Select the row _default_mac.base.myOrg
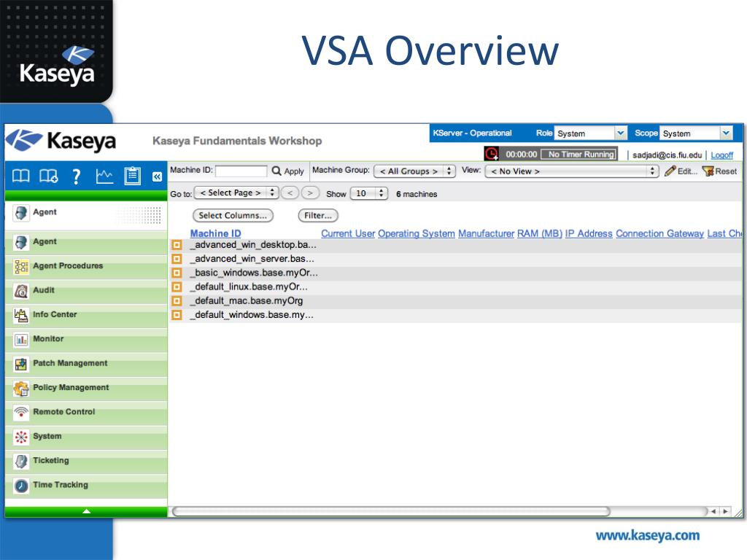 pyautogui.click(x=454, y=301)
